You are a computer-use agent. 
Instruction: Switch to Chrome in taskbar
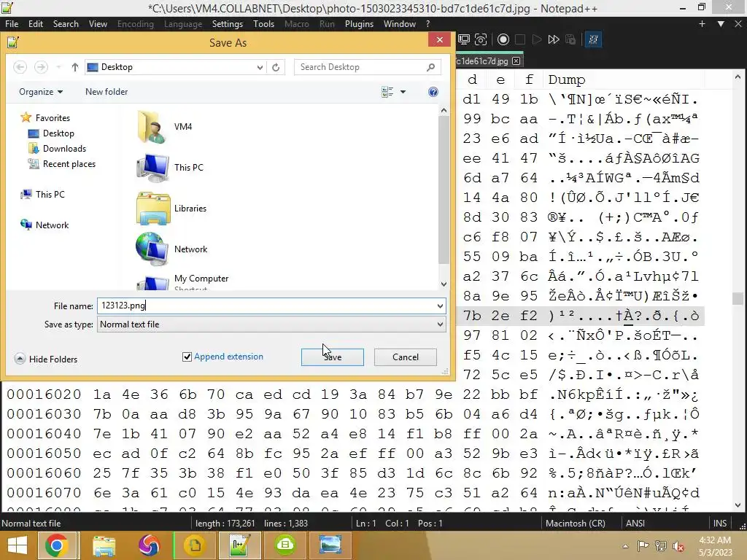[x=56, y=545]
